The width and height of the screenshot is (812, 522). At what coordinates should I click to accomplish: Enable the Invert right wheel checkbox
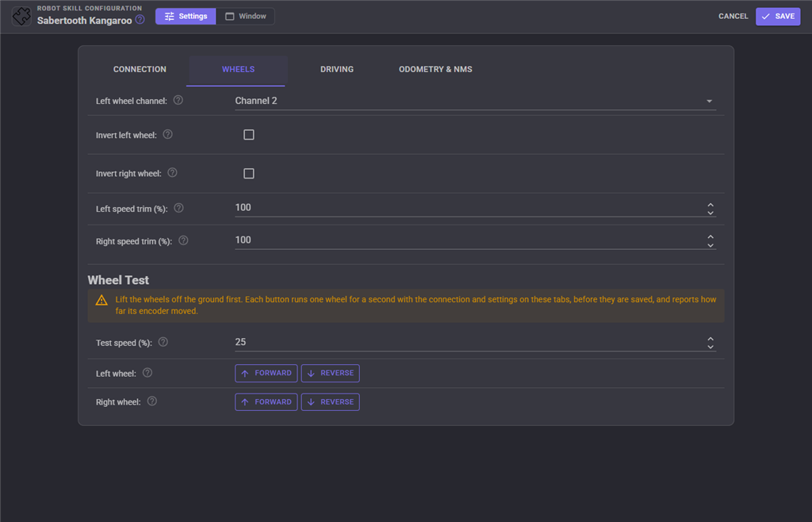pyautogui.click(x=249, y=174)
